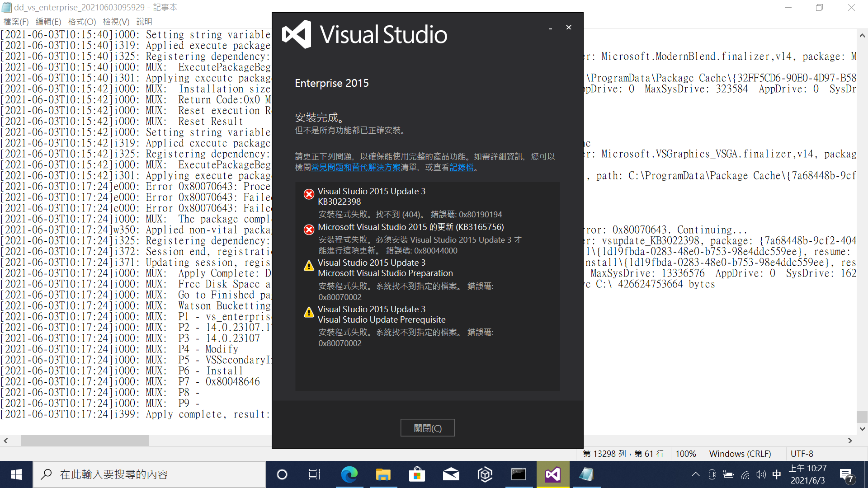This screenshot has height=488, width=868.
Task: Open the Mail app
Action: coord(451,474)
